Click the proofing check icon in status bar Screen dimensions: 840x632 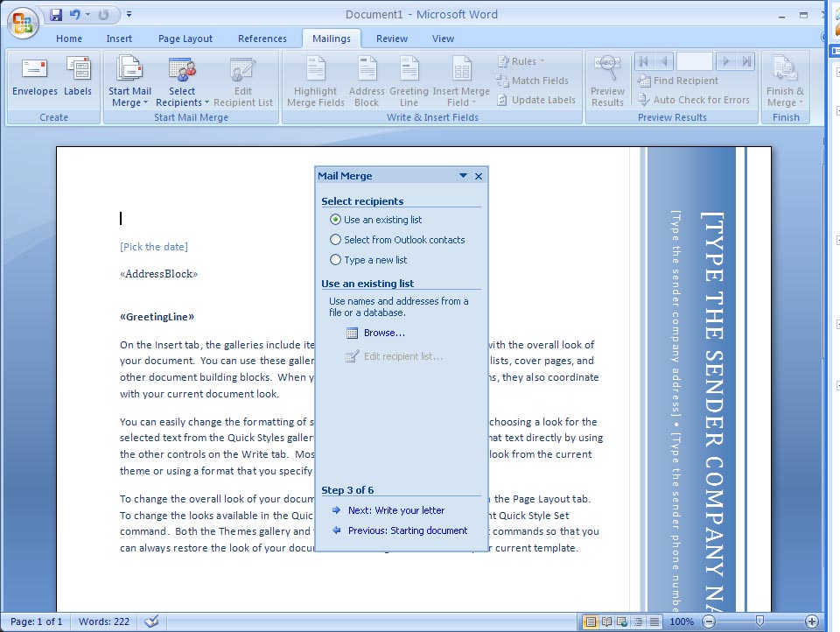(x=152, y=621)
